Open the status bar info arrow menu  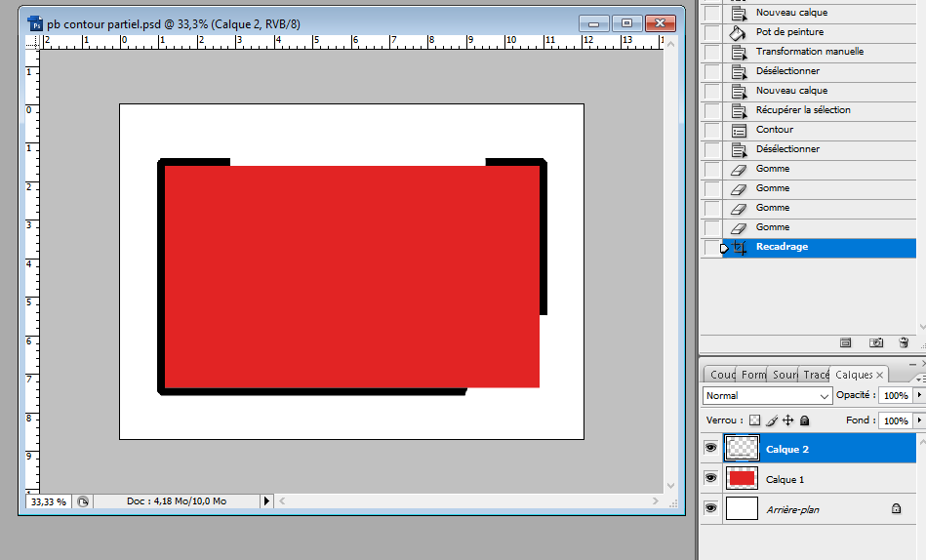coord(266,500)
